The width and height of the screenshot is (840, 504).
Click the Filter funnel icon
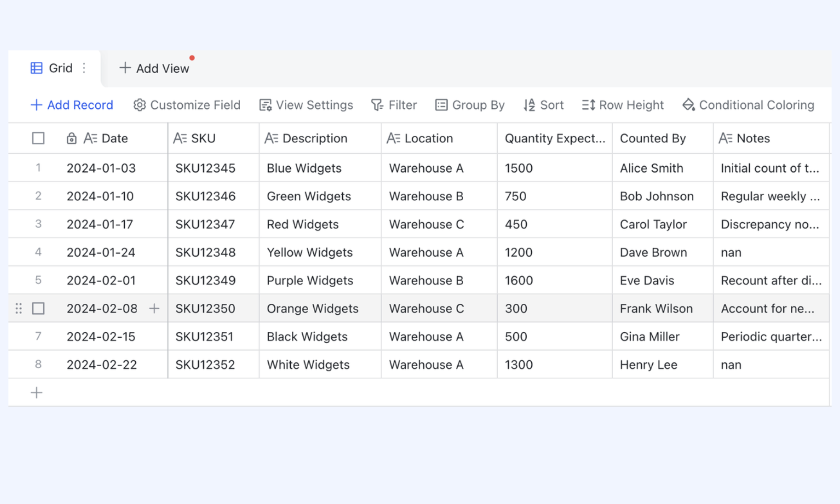(377, 105)
